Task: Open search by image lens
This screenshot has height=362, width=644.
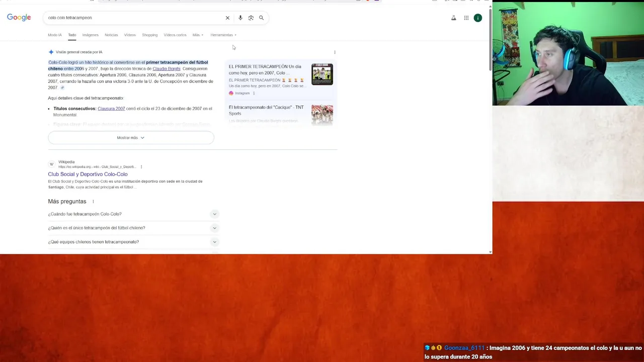Action: [251, 18]
